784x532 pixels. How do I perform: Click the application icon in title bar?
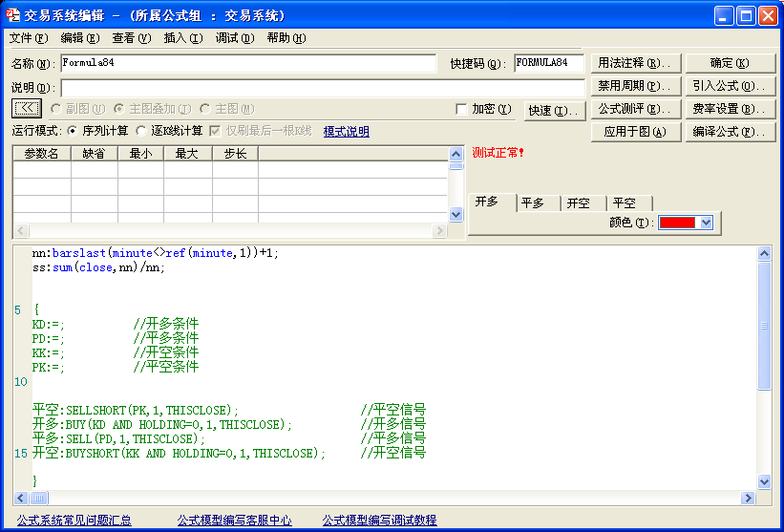13,15
